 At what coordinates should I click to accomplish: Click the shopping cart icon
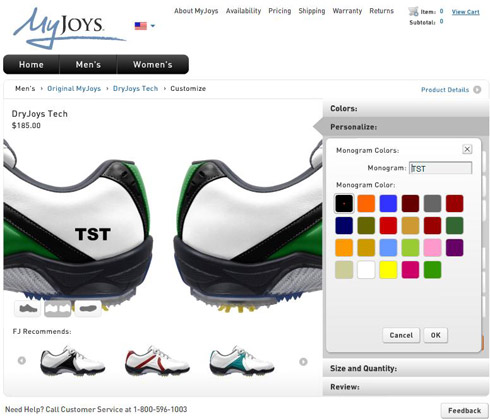click(413, 11)
